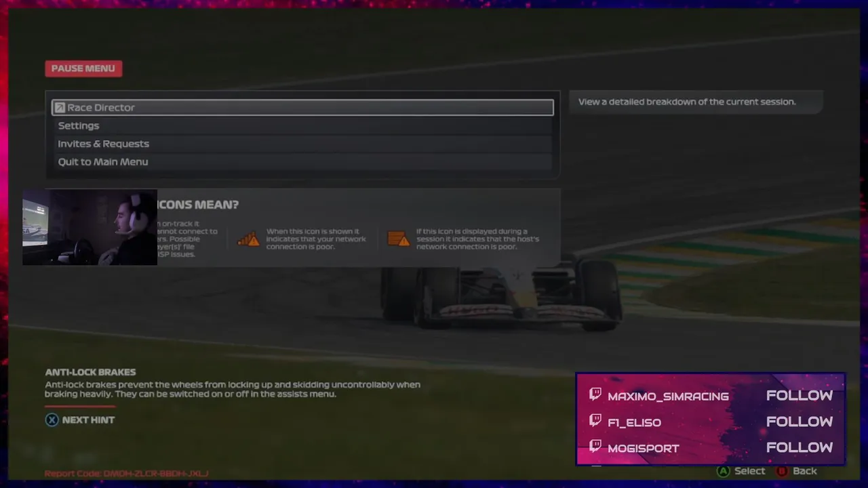Viewport: 868px width, 488px height.
Task: Click the hint timer red progress bar
Action: [80, 407]
